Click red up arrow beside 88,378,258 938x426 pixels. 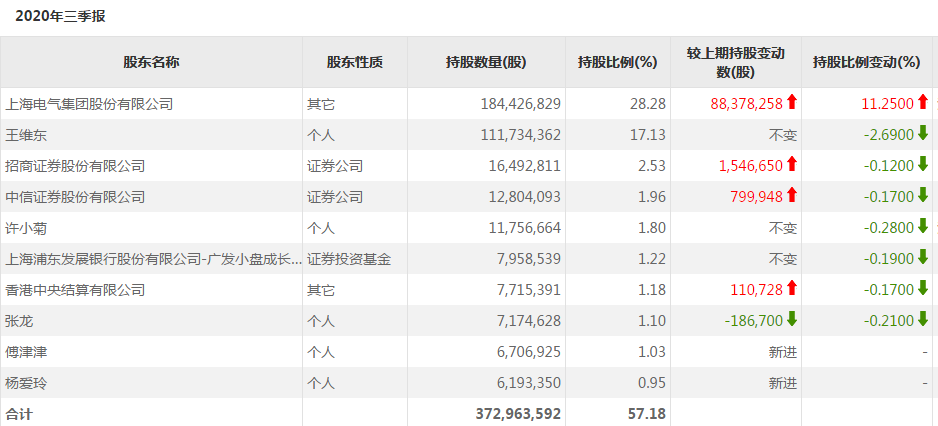792,103
